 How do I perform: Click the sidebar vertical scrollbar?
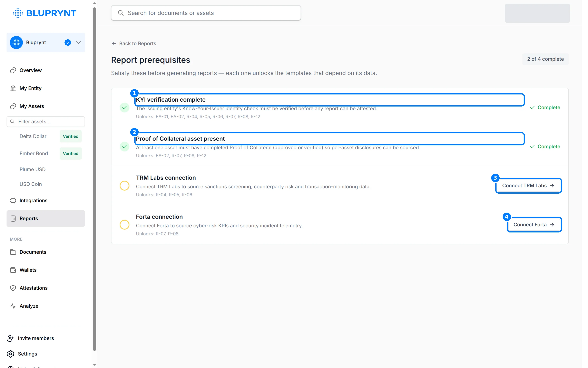95,179
